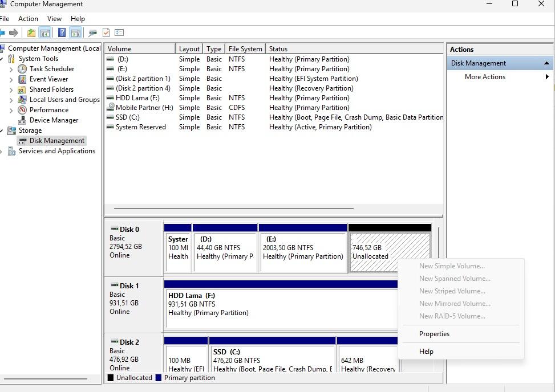Open Help using the blue question mark icon
The width and height of the screenshot is (555, 392).
(62, 32)
